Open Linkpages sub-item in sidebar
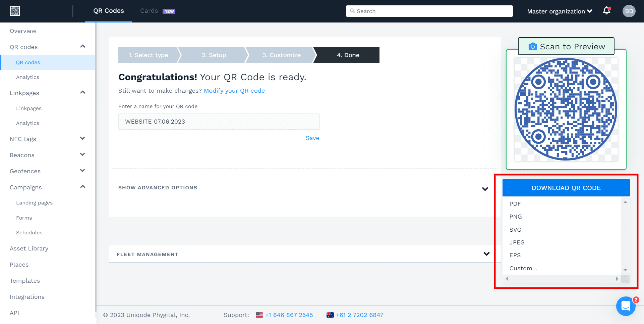Screen dimensions: 644x324 pos(29,108)
